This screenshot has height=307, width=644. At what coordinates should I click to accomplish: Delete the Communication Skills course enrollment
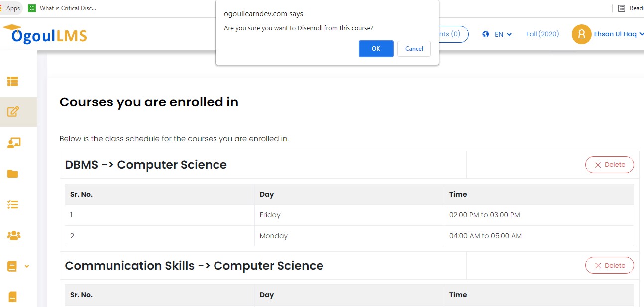(609, 266)
